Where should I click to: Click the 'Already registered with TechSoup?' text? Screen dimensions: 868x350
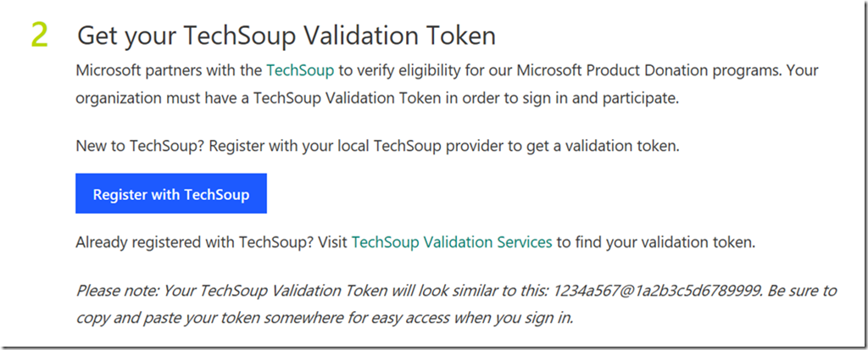point(192,242)
